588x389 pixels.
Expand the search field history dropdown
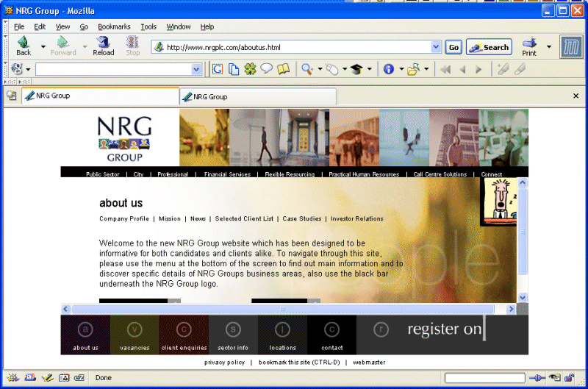click(196, 69)
